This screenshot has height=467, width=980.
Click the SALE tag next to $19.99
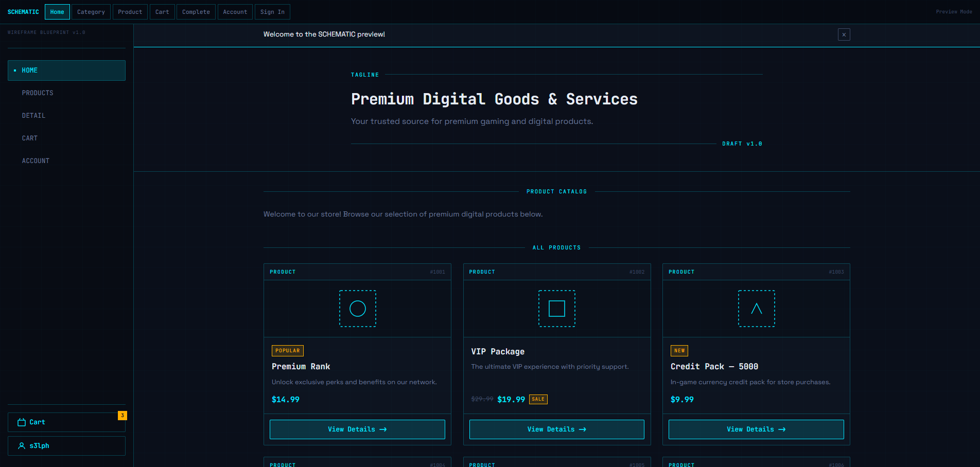click(538, 399)
